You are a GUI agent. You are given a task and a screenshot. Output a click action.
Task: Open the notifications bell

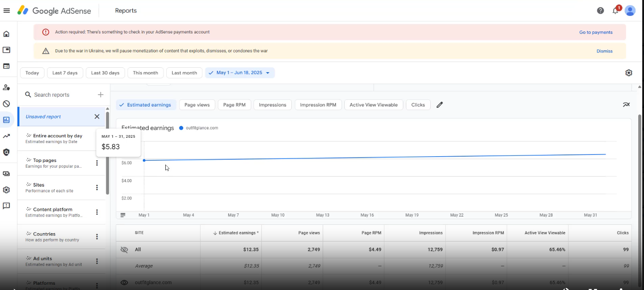[615, 11]
